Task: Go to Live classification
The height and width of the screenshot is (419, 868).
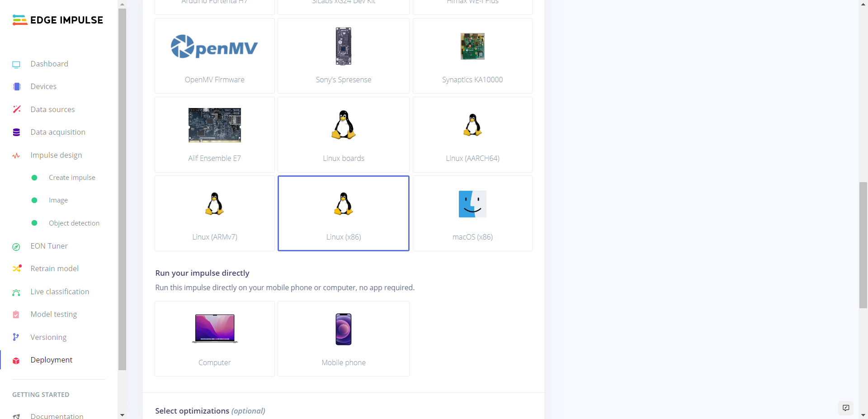Action: pos(60,292)
